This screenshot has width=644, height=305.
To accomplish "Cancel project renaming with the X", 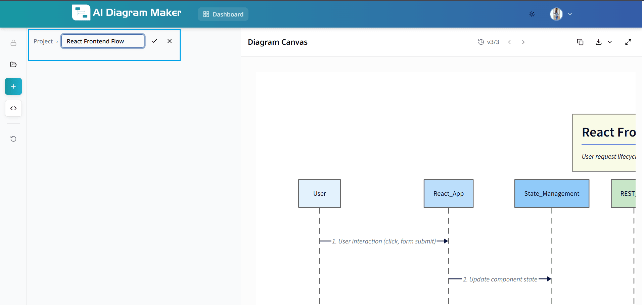I will pyautogui.click(x=169, y=41).
